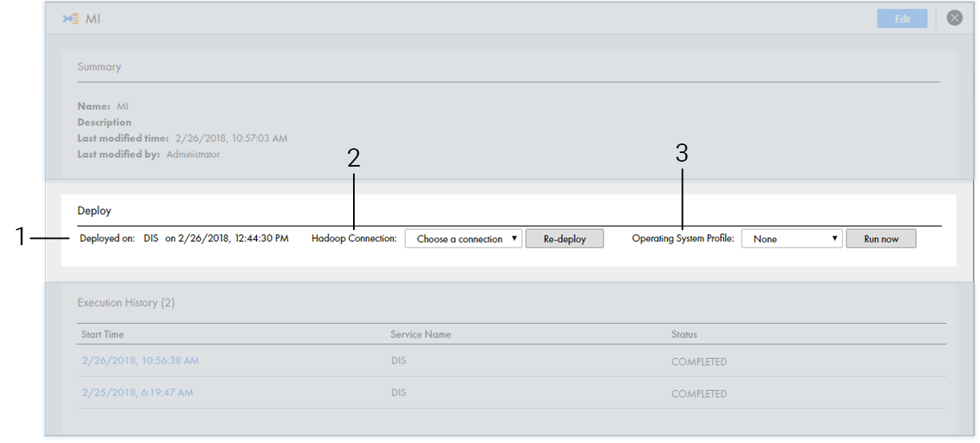
Task: Click the Deploy section heading
Action: click(x=94, y=211)
